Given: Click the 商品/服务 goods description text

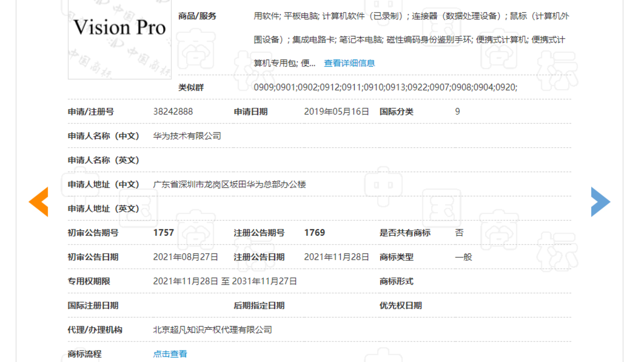Looking at the screenshot, I should [411, 39].
